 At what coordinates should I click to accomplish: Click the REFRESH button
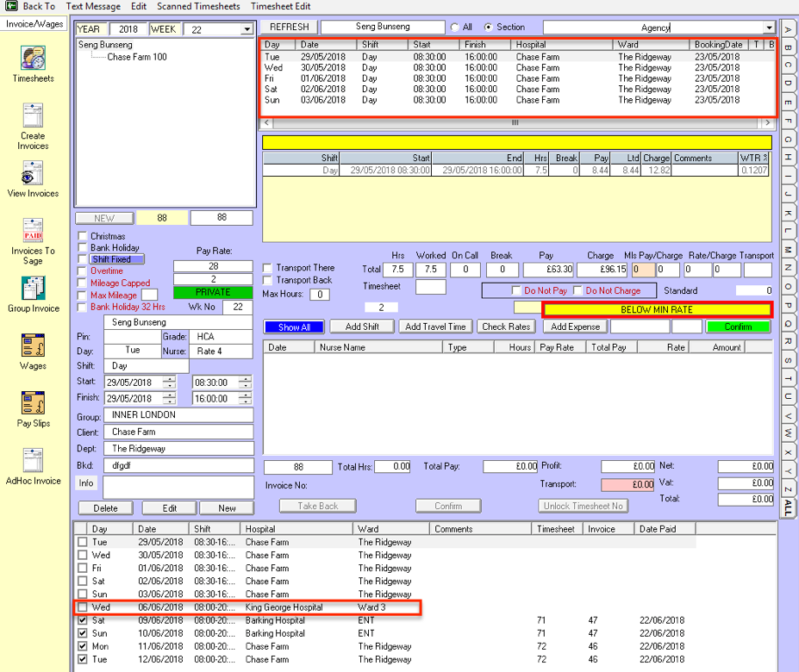coord(289,28)
